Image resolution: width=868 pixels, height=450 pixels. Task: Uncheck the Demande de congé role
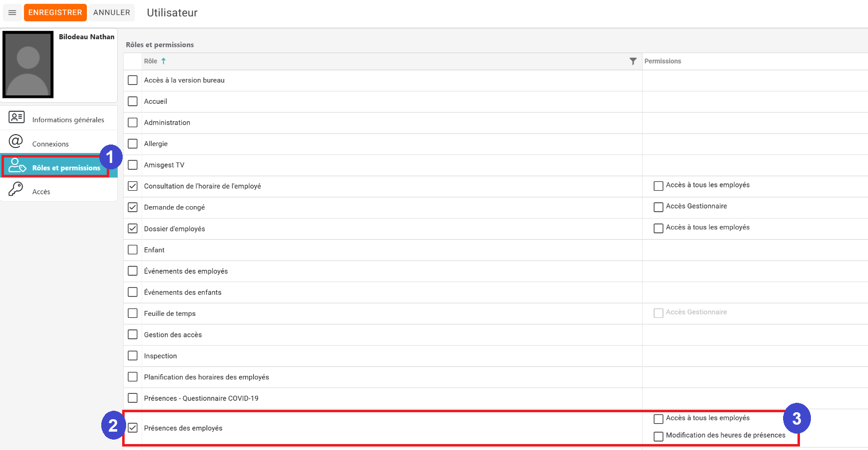click(x=133, y=207)
